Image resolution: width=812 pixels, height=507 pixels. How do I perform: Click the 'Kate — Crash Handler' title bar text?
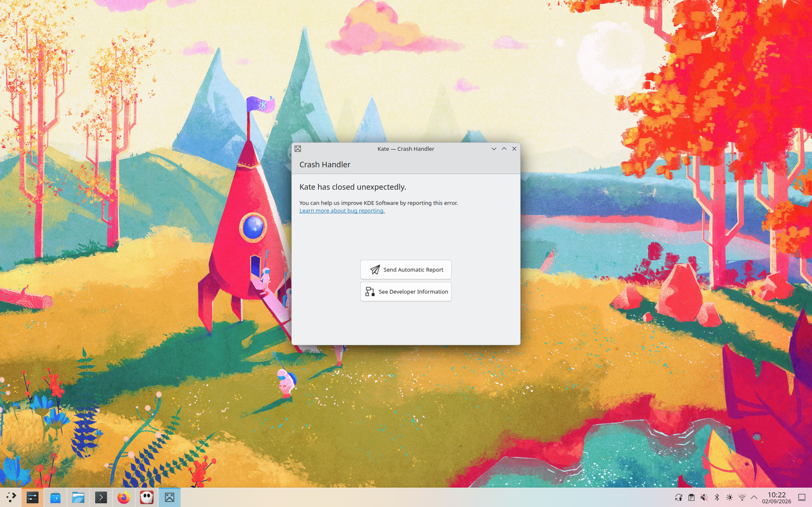(406, 149)
